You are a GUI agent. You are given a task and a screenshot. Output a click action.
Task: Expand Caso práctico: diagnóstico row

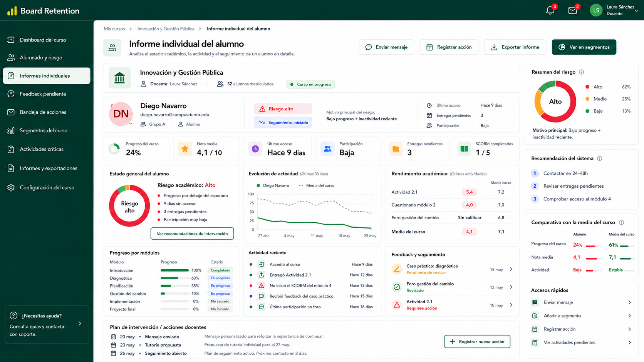coord(511,269)
